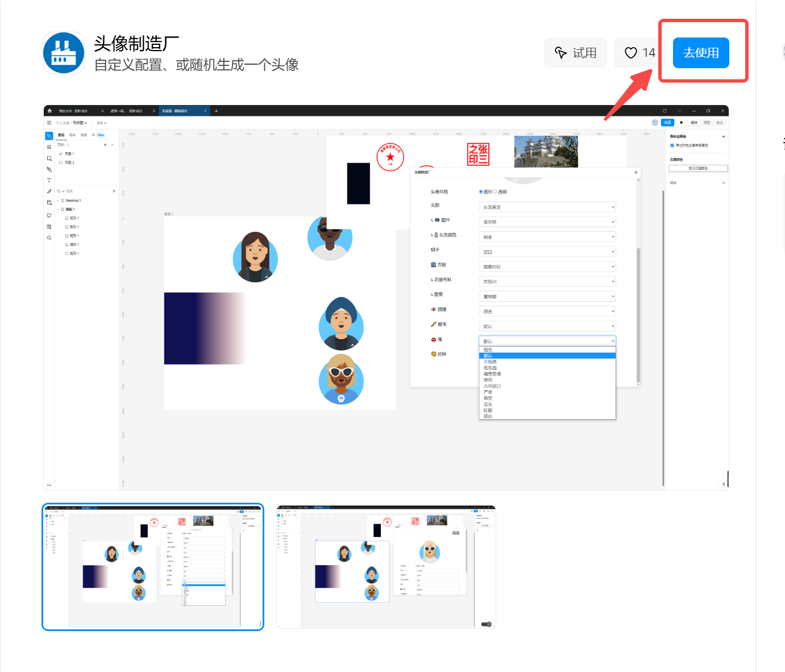Click the 去使用 button
785x672 pixels.
700,53
